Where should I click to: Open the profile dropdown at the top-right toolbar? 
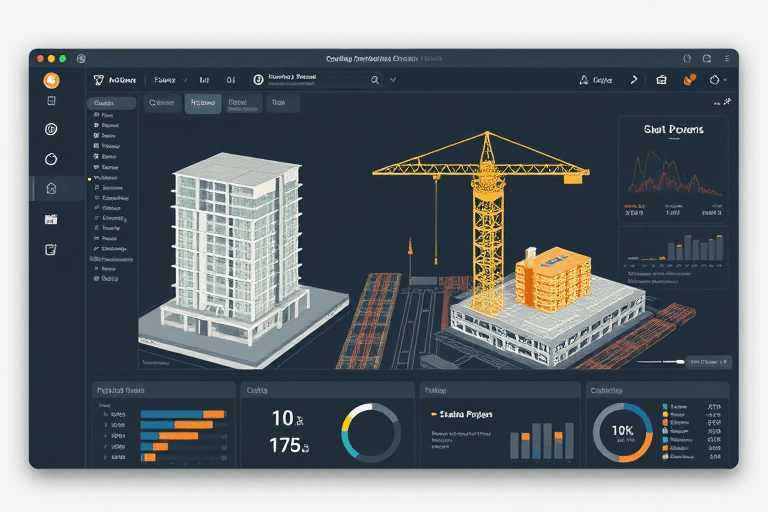coord(717,80)
